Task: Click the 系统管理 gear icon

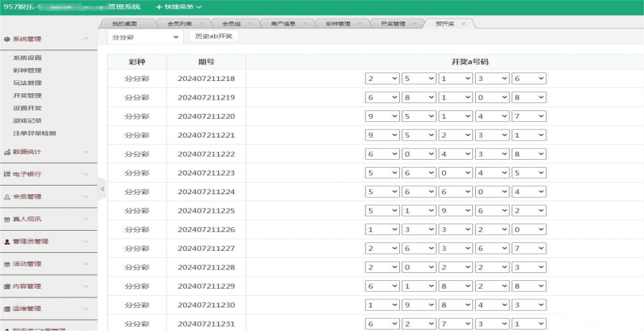Action: [7, 39]
